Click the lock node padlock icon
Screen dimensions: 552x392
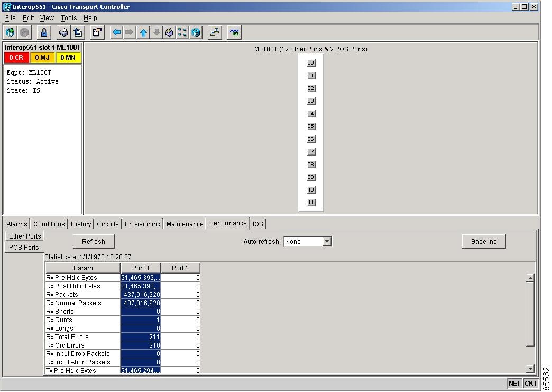tap(44, 32)
